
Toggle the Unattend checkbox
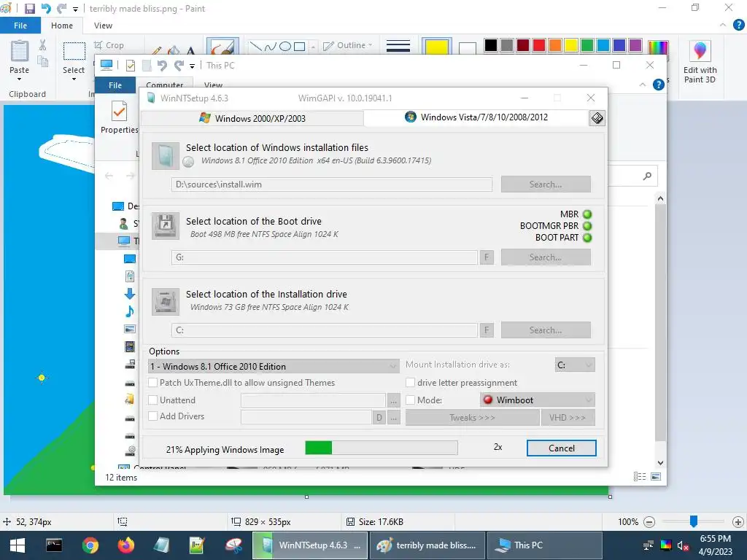click(153, 400)
